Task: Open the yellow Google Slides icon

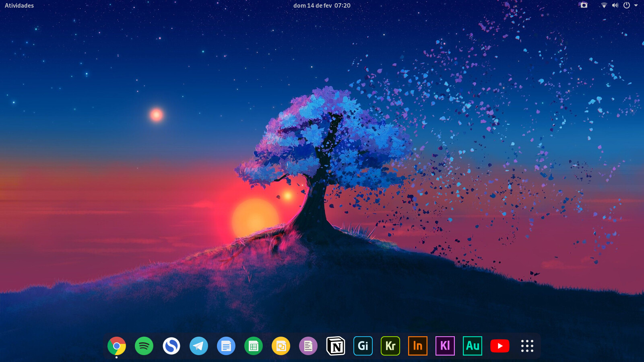Action: coord(281,346)
